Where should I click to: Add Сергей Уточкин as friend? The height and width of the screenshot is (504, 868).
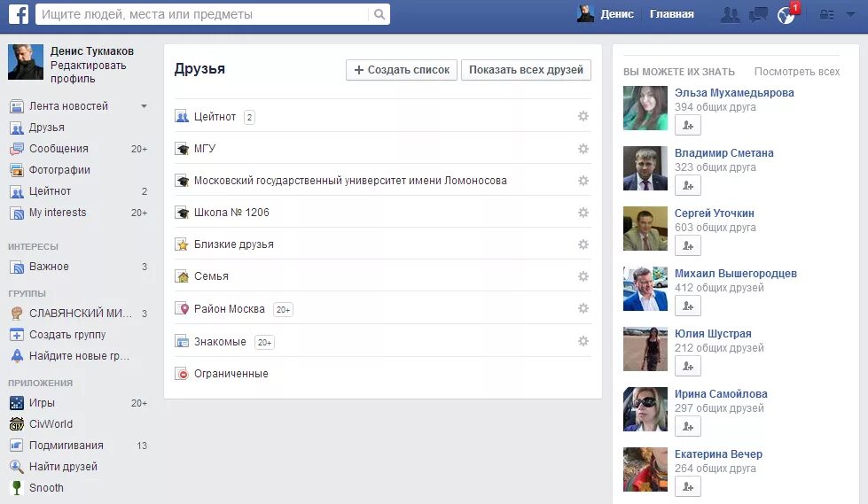(687, 245)
